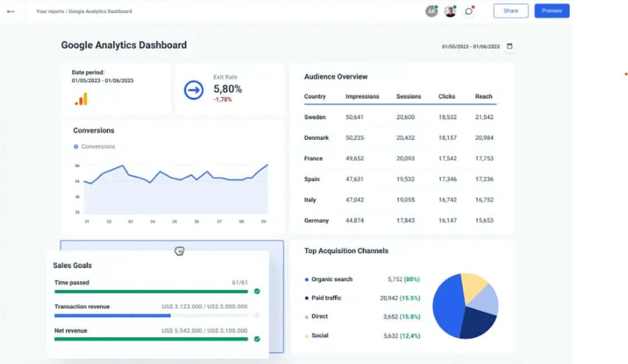
Task: Click the Preview button
Action: (x=551, y=11)
